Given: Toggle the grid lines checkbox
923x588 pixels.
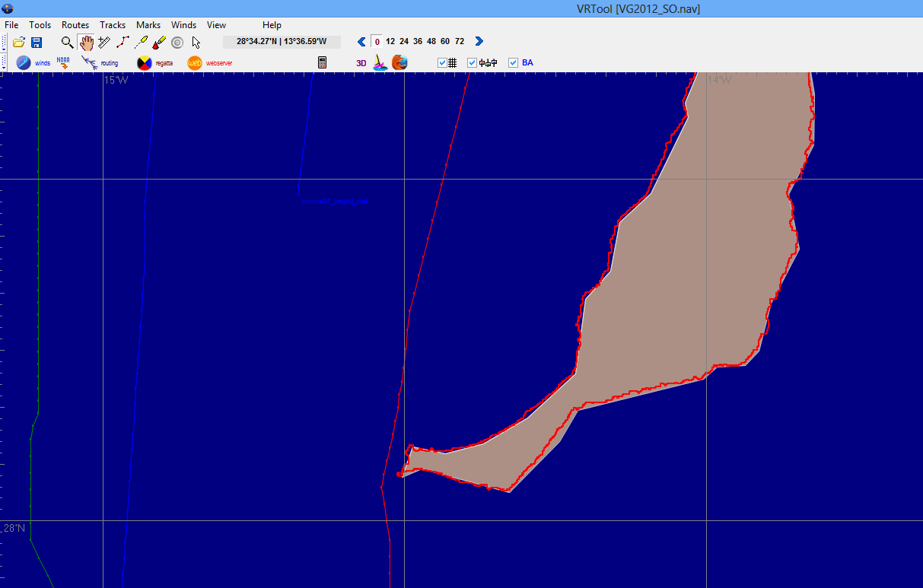Looking at the screenshot, I should click(x=442, y=63).
